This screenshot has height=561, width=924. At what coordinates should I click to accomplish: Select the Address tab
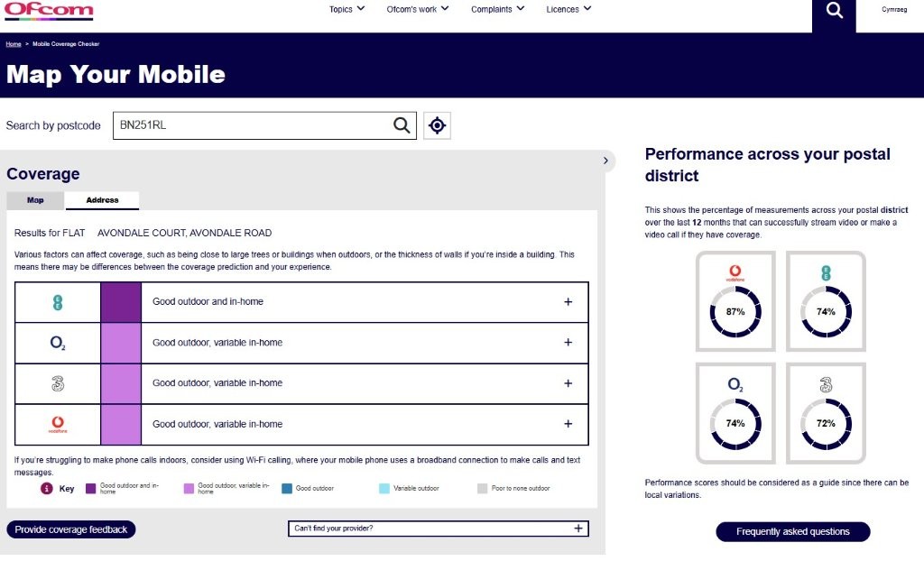pos(102,200)
